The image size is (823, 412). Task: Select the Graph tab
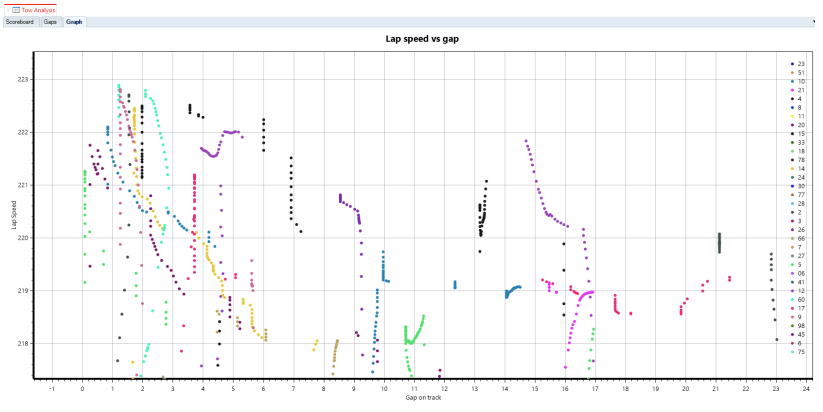(x=74, y=22)
